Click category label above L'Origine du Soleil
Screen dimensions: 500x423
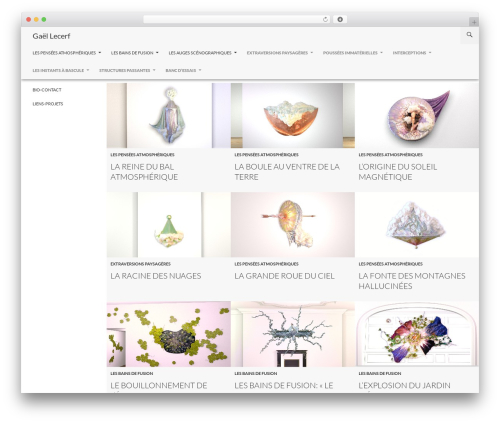pos(391,155)
